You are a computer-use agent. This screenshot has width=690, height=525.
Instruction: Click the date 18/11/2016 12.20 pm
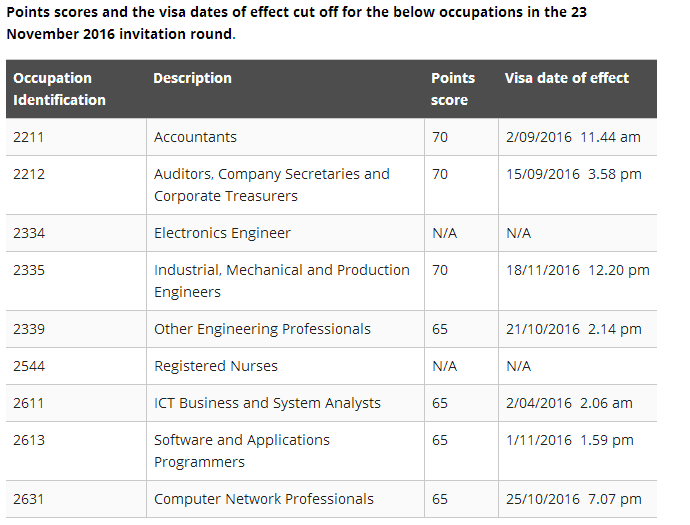coord(578,270)
